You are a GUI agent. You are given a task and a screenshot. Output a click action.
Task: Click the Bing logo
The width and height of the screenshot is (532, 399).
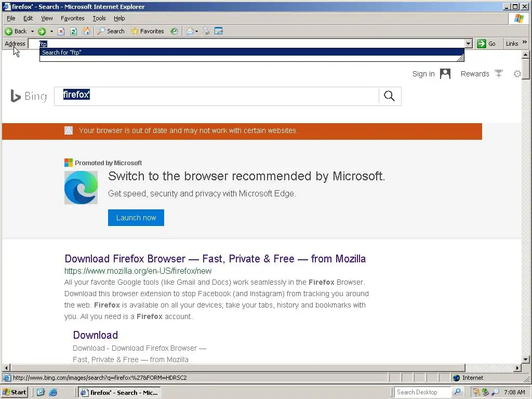pyautogui.click(x=29, y=96)
